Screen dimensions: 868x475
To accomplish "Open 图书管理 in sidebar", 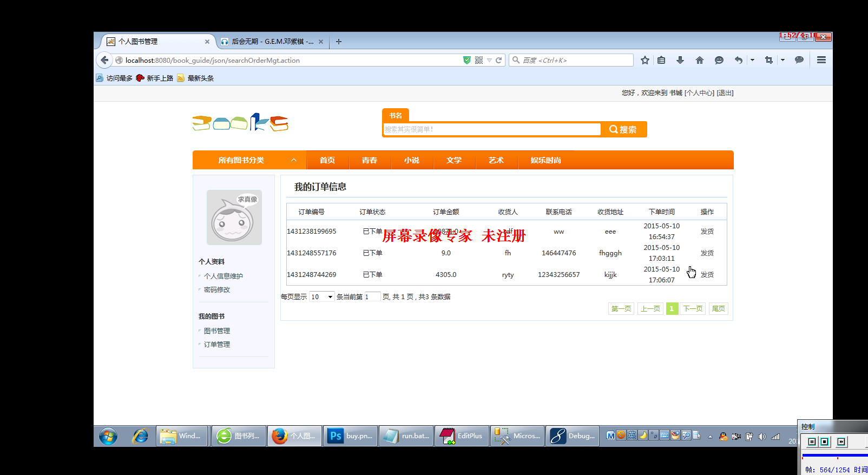I will coord(217,331).
